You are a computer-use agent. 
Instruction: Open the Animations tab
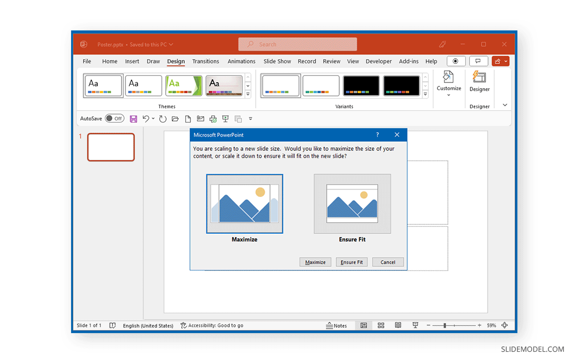(x=242, y=61)
